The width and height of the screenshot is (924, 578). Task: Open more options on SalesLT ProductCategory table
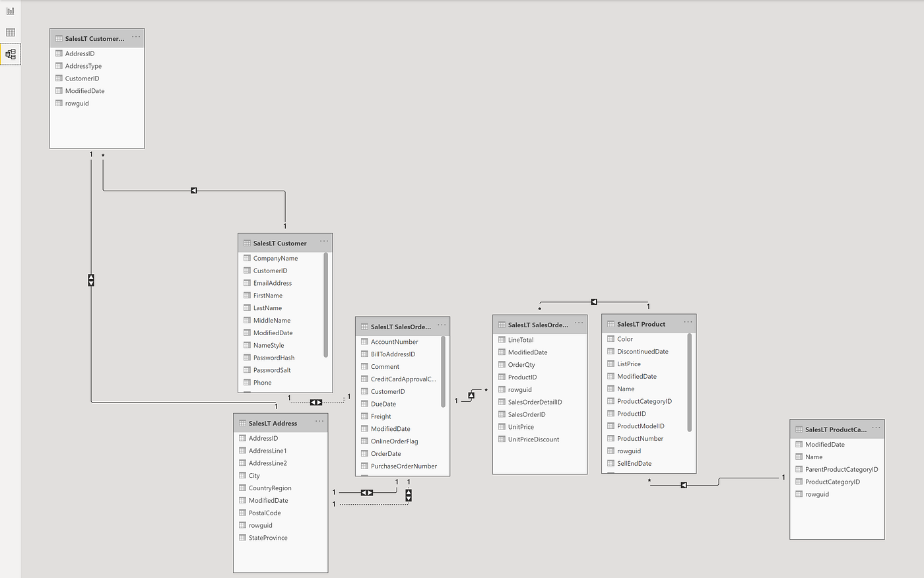(876, 427)
